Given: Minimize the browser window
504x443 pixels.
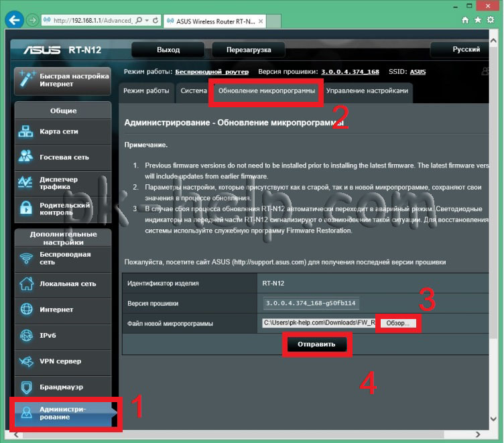Looking at the screenshot, I should coord(456,6).
